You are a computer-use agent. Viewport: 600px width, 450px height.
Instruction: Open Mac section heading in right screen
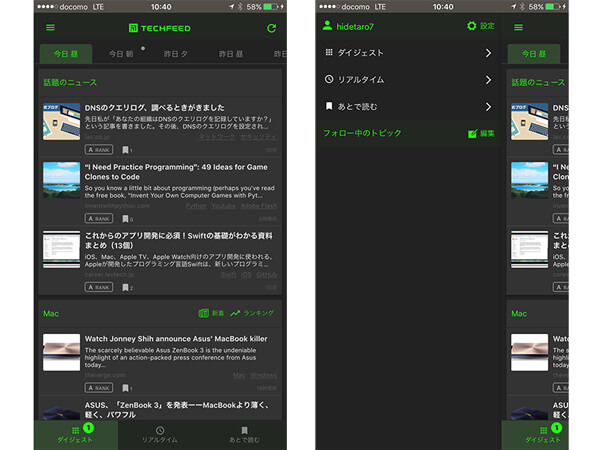[519, 314]
